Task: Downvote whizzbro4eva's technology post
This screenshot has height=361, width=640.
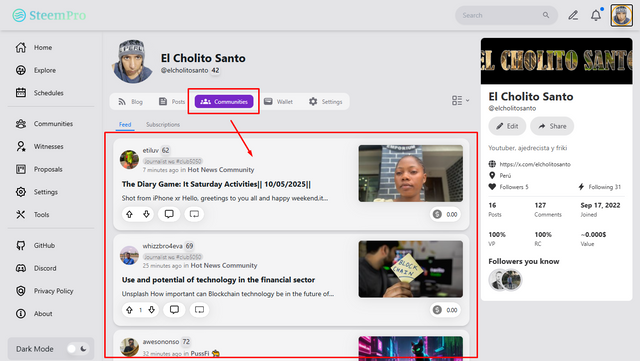Action: point(151,310)
